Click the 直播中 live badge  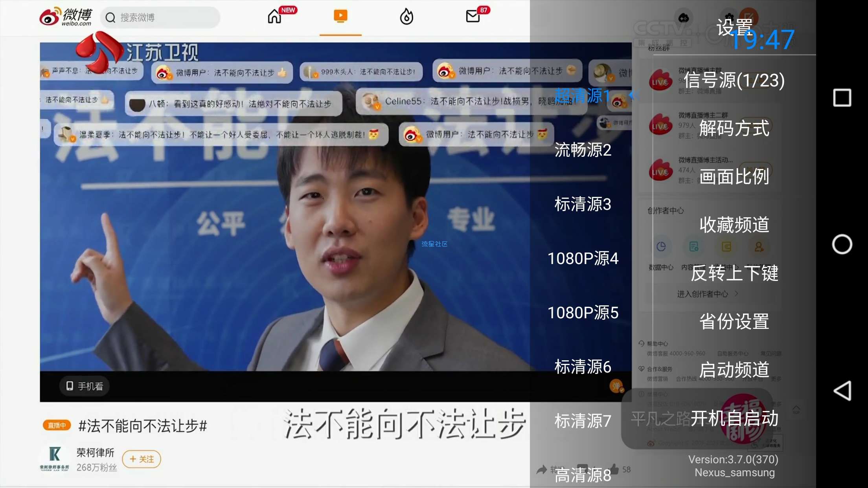57,425
